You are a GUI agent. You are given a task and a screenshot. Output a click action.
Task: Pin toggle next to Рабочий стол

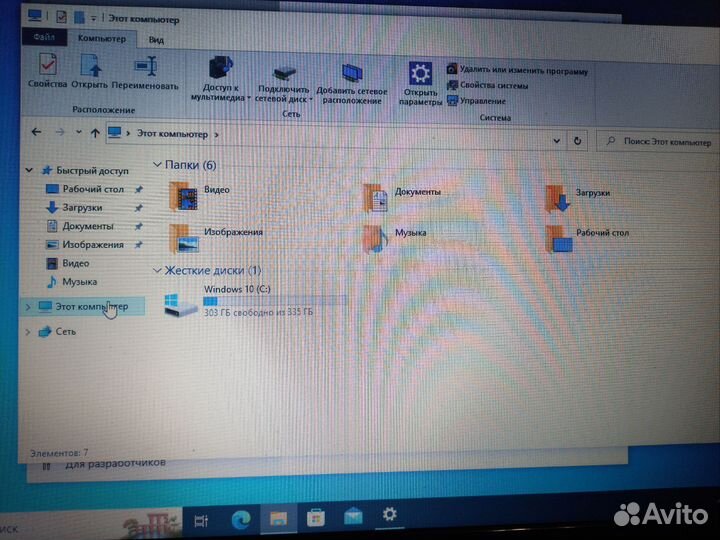click(139, 189)
